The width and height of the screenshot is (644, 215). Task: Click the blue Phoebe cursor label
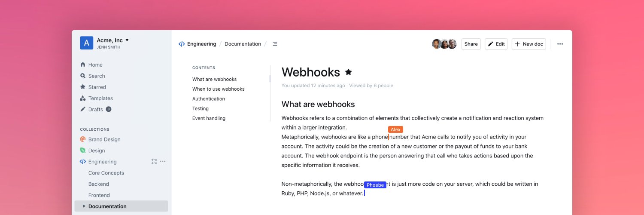tap(375, 185)
